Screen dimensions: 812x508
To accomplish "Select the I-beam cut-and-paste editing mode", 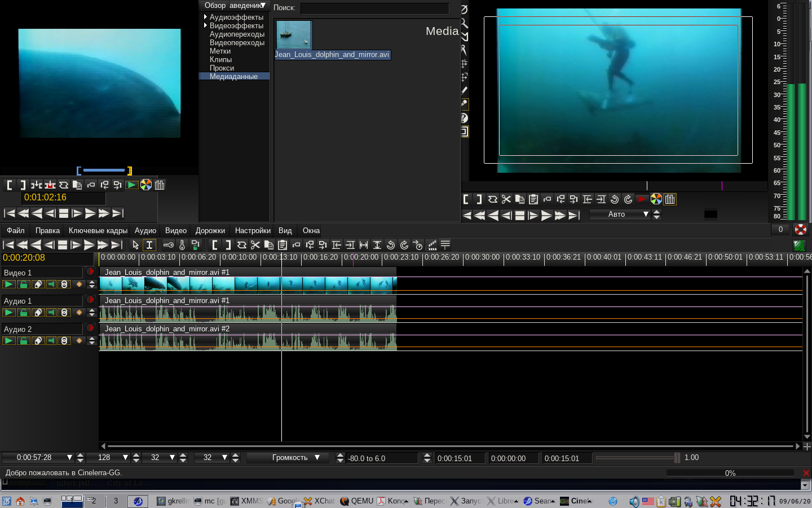I will click(x=149, y=245).
